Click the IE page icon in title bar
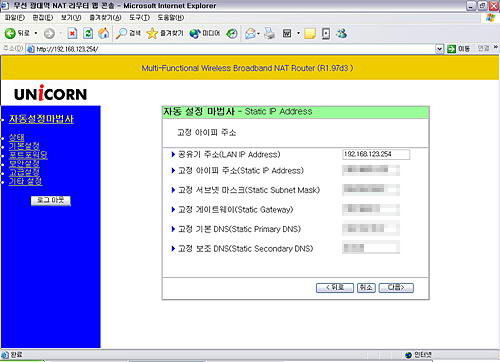The height and width of the screenshot is (362, 500). (x=4, y=5)
